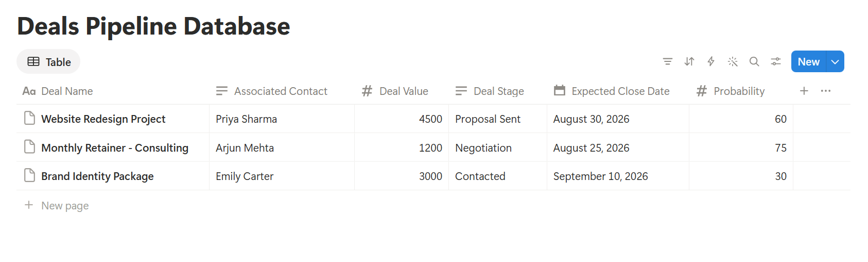Open view settings sliders icon
This screenshot has height=262, width=868.
[x=776, y=62]
